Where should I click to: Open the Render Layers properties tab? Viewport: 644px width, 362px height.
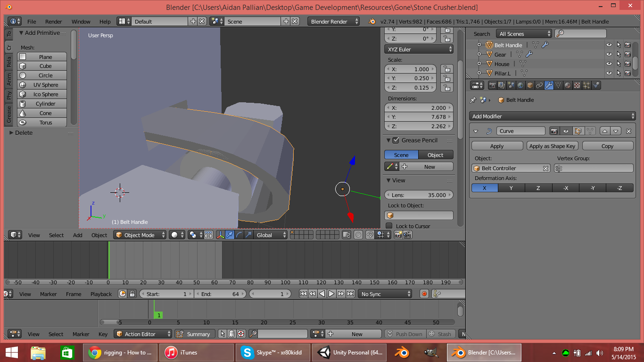tap(502, 85)
